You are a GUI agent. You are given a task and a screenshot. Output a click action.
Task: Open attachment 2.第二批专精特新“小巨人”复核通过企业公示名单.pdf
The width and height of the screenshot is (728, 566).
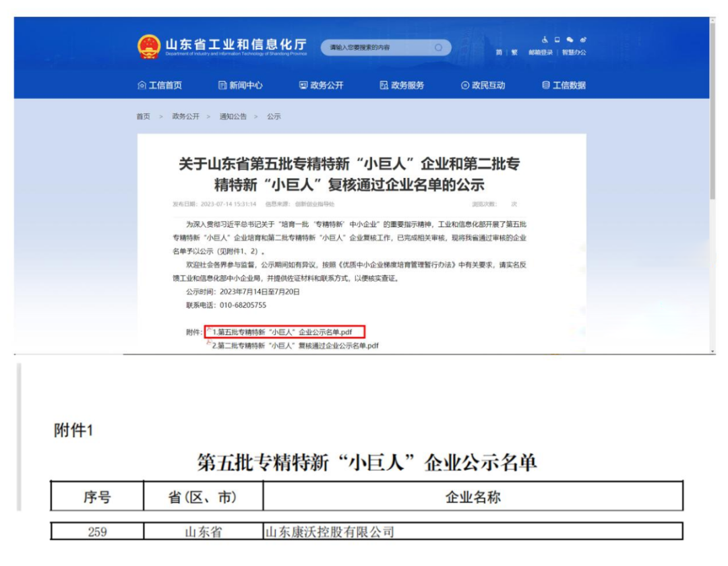pyautogui.click(x=295, y=346)
